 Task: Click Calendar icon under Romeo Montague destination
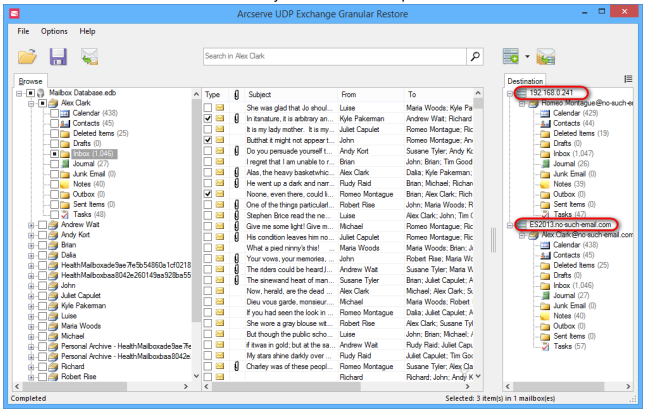pos(546,113)
